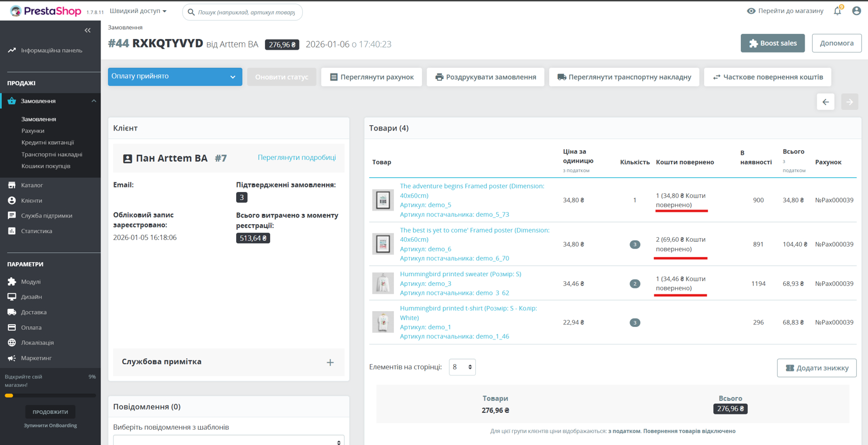Click Hummingbird printed sweater product thumbnail

pos(383,283)
